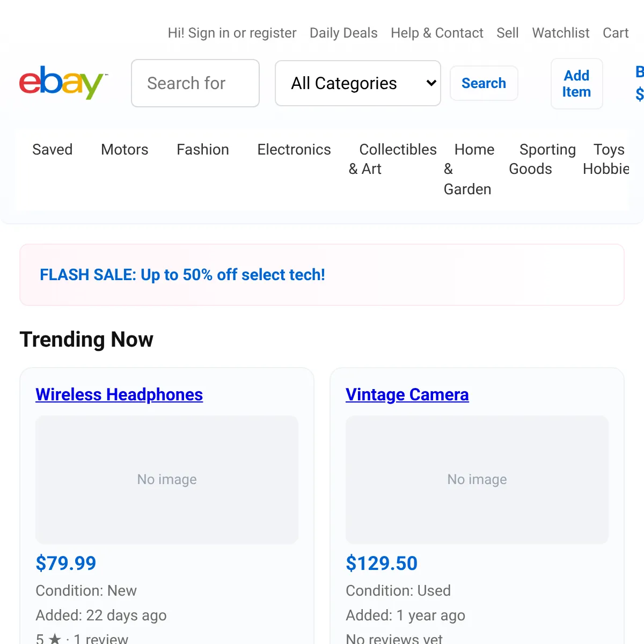Click the Vintage Camera image placeholder
This screenshot has width=644, height=644.
[x=477, y=479]
